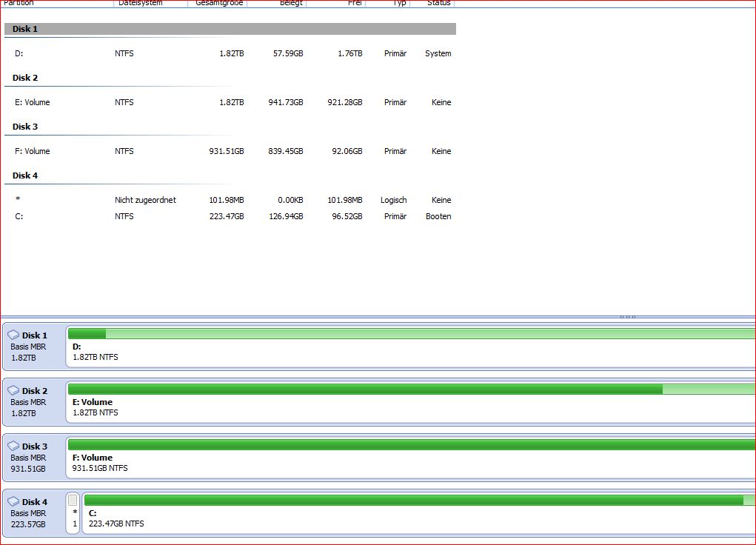Select the F: Volume 931.51GB block in disk map
Image resolution: width=756 pixels, height=545 pixels.
(410, 458)
